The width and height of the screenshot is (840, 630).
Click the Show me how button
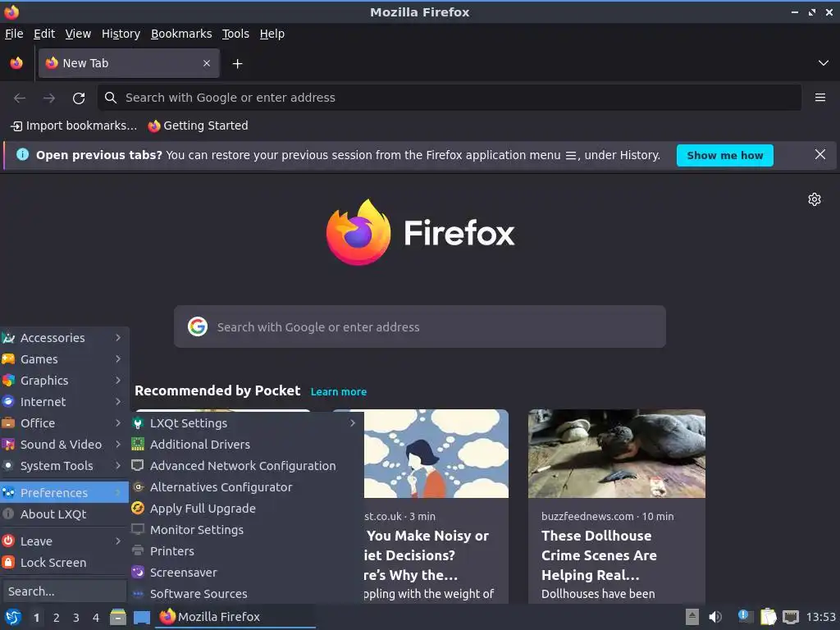pyautogui.click(x=725, y=155)
